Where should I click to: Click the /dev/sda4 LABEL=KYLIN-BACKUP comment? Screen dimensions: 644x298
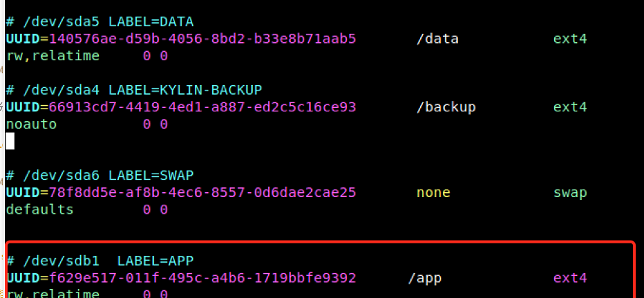134,90
